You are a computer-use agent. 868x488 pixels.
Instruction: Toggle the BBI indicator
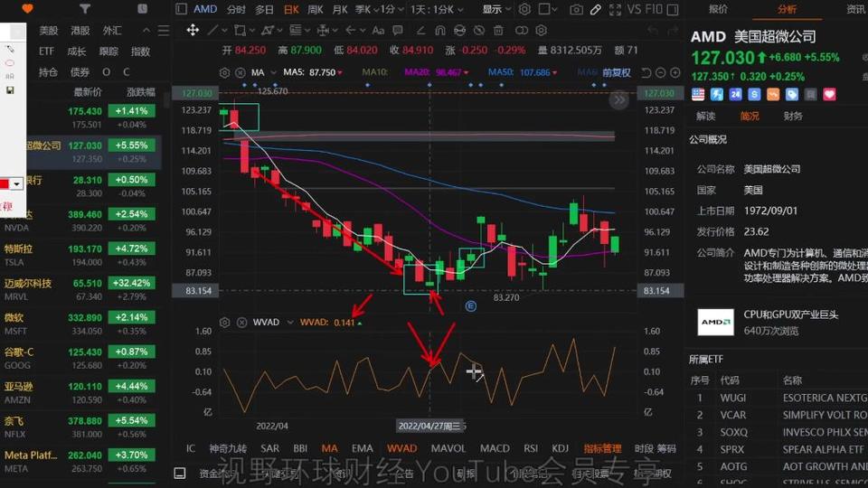(x=300, y=448)
